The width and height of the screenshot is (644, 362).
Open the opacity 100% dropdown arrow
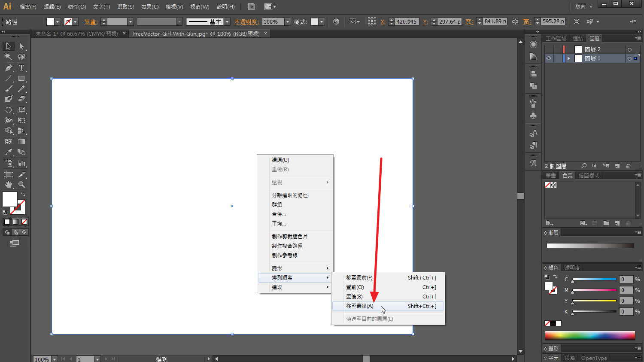tap(288, 21)
